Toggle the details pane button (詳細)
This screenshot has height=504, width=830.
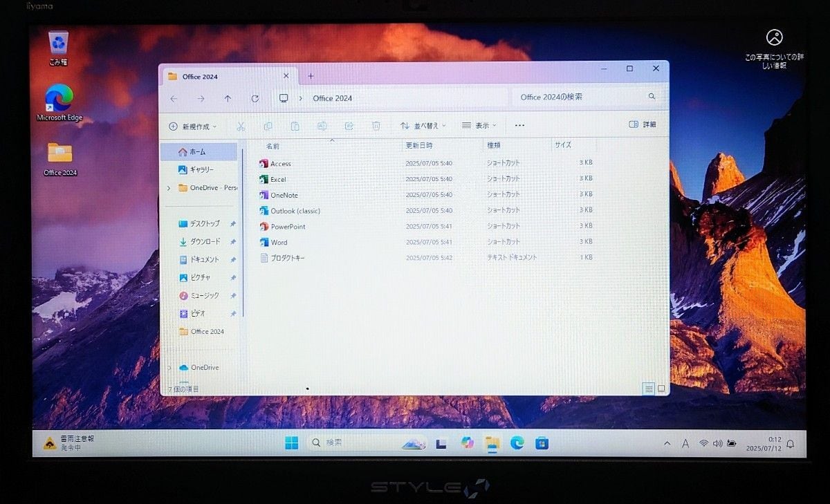(642, 124)
